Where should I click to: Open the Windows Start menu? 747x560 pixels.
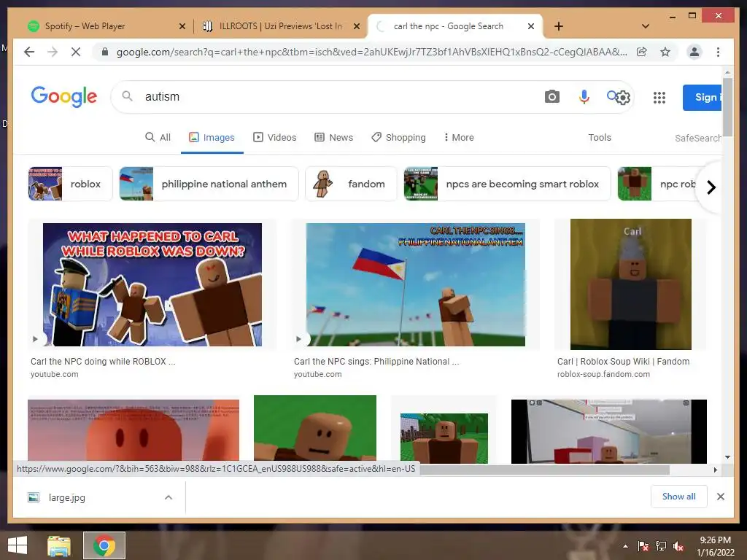pyautogui.click(x=18, y=545)
